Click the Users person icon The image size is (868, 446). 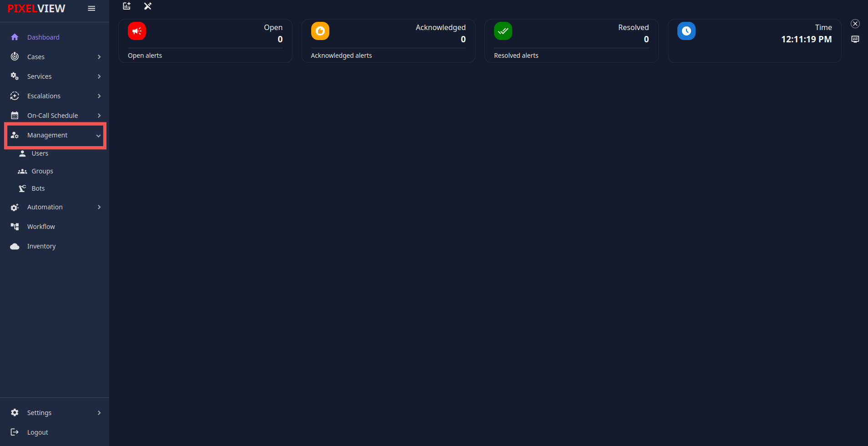pyautogui.click(x=22, y=153)
